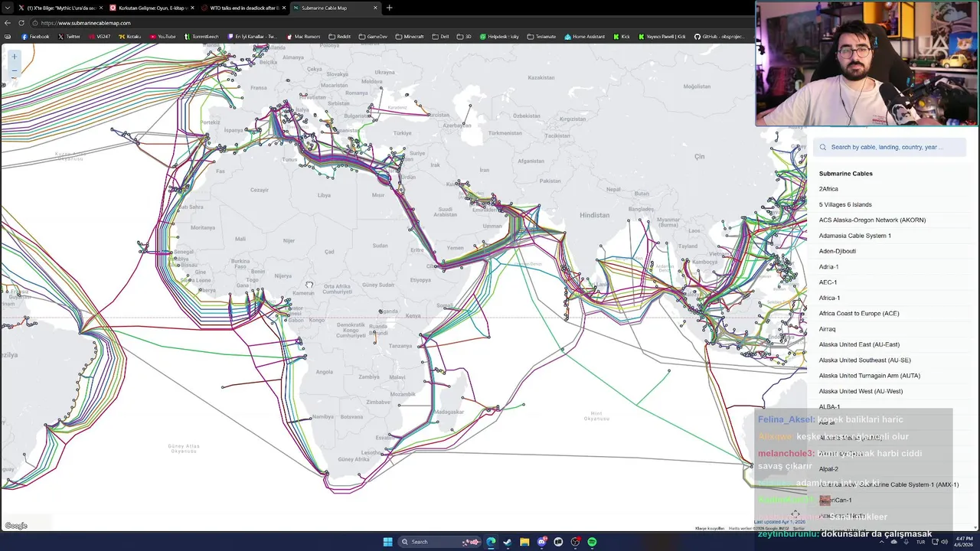Expand the GameDev bookmark folder
This screenshot has height=551, width=980.
(x=374, y=37)
